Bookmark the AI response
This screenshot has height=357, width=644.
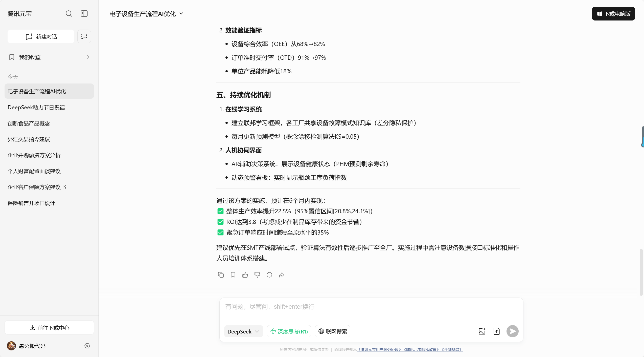click(x=233, y=275)
